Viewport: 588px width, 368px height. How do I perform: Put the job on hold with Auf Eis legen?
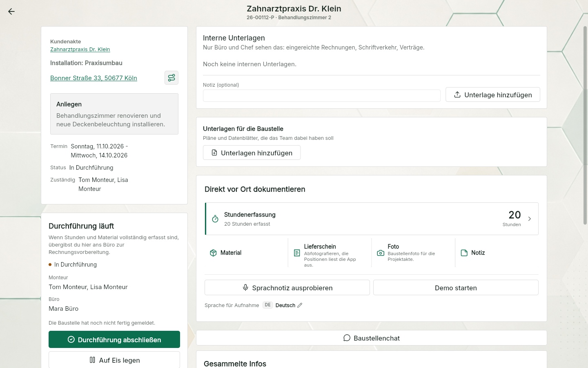tap(114, 360)
